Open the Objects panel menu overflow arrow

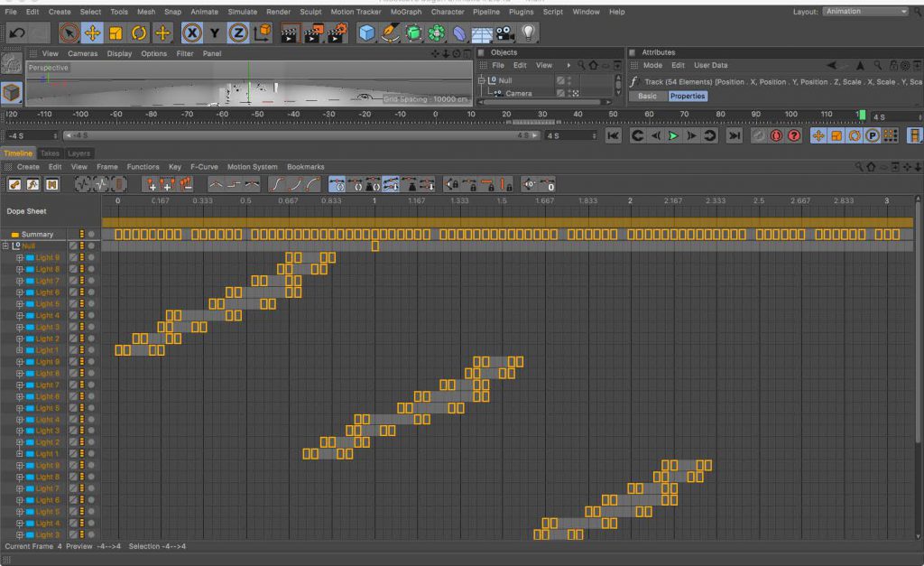click(x=568, y=65)
